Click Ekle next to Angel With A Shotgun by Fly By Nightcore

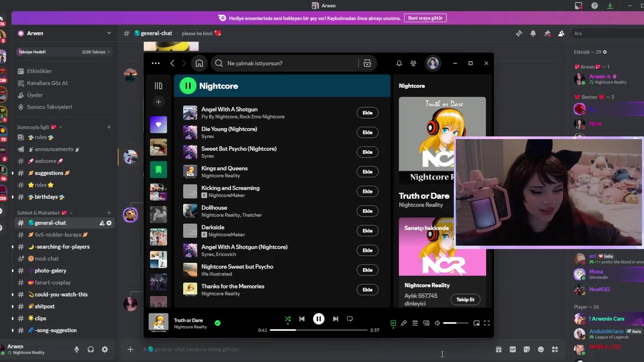(x=367, y=113)
